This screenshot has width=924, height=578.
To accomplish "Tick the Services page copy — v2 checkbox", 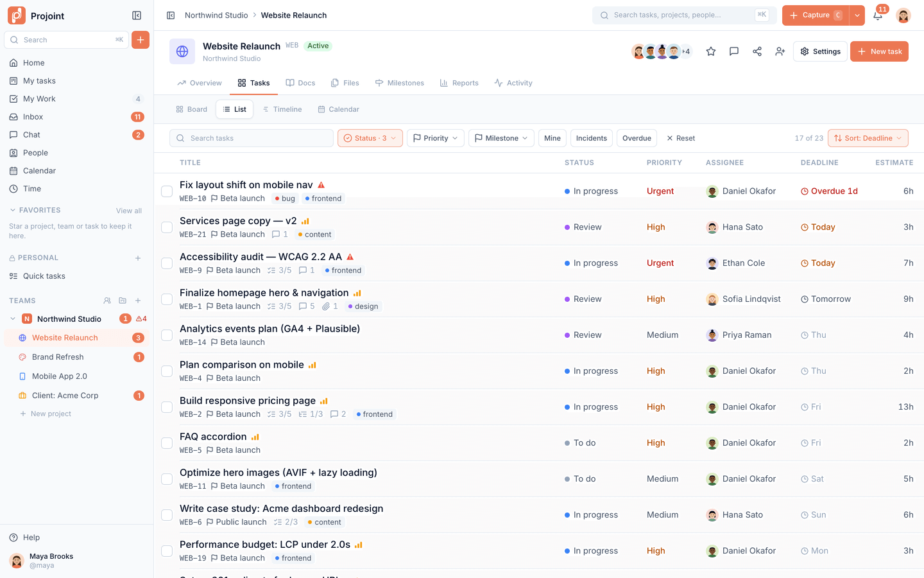I will tap(167, 227).
